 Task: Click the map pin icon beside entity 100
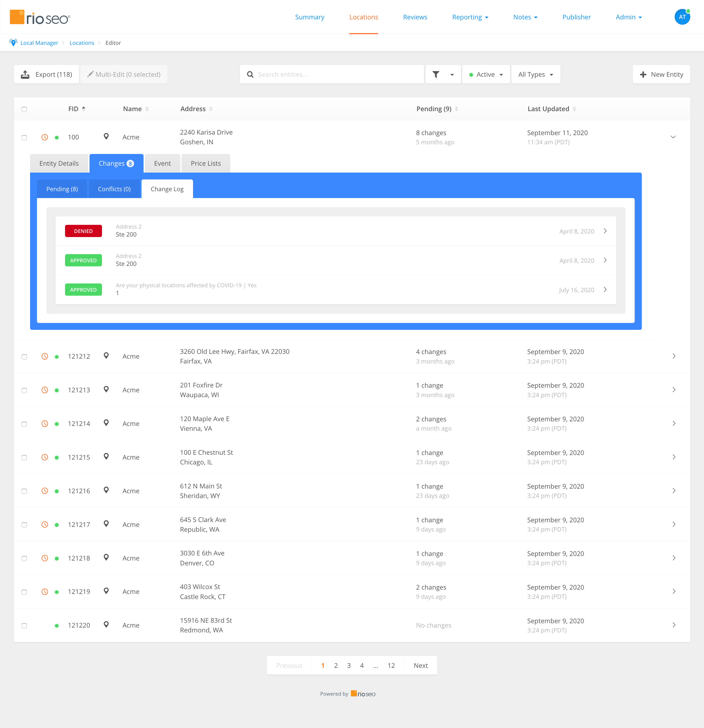click(106, 137)
